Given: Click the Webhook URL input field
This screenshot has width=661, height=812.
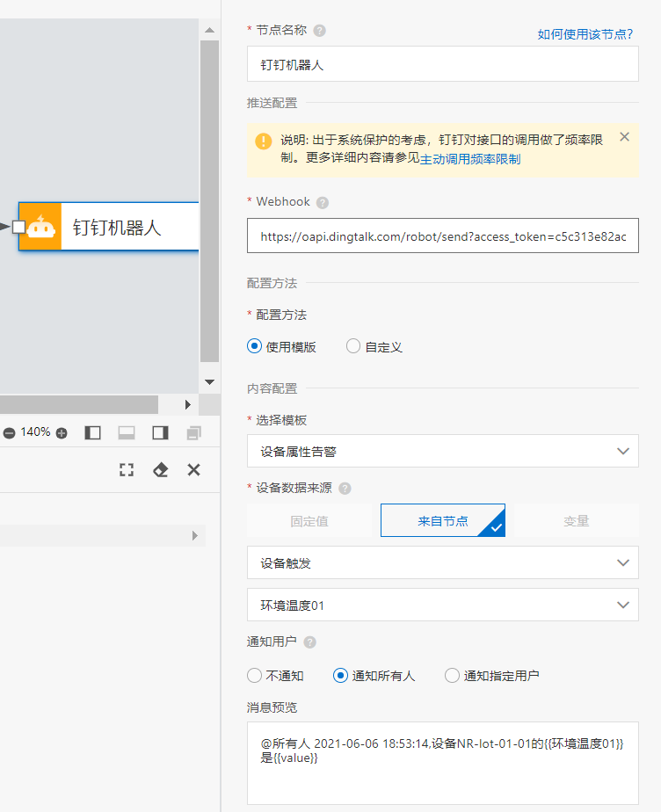Looking at the screenshot, I should coord(443,236).
